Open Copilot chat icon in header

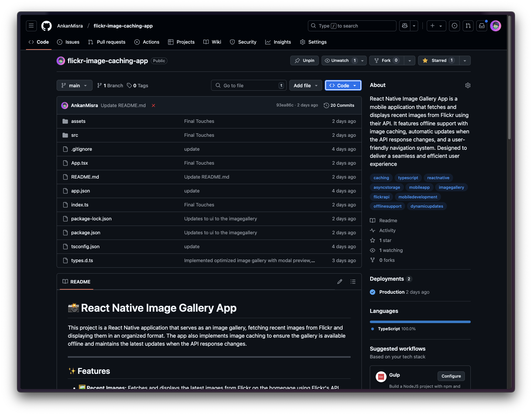404,26
